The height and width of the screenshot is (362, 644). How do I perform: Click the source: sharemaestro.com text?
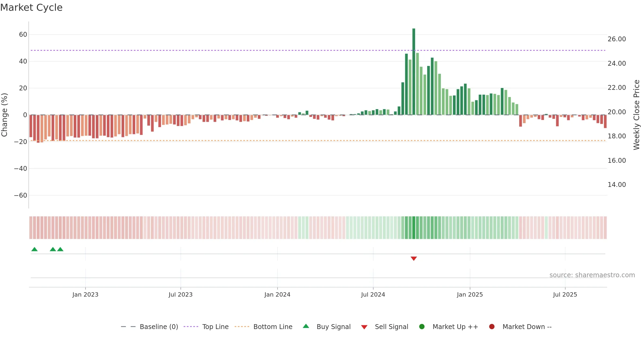[x=592, y=275]
